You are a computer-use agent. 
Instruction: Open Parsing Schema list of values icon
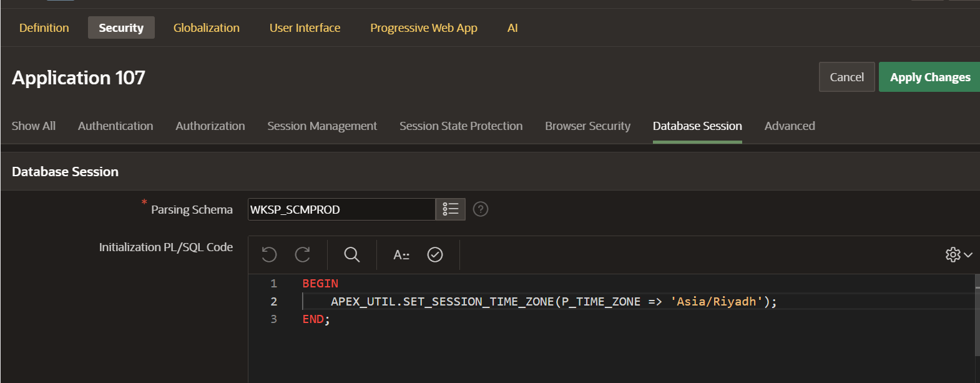(450, 209)
